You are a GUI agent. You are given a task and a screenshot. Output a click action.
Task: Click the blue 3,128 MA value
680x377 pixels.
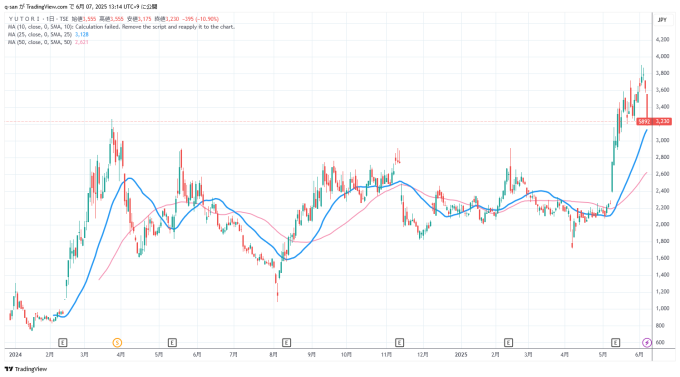[82, 34]
